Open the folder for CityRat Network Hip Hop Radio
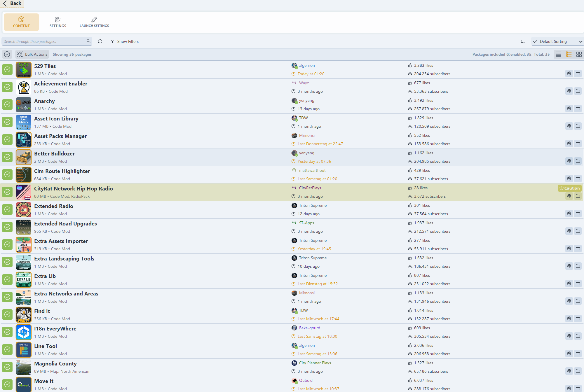The image size is (584, 392). [x=578, y=196]
